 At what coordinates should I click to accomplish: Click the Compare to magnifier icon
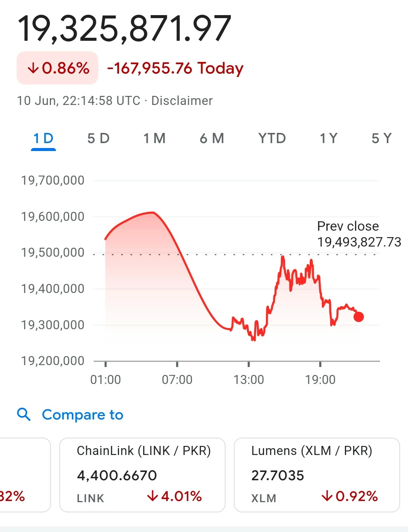click(24, 414)
